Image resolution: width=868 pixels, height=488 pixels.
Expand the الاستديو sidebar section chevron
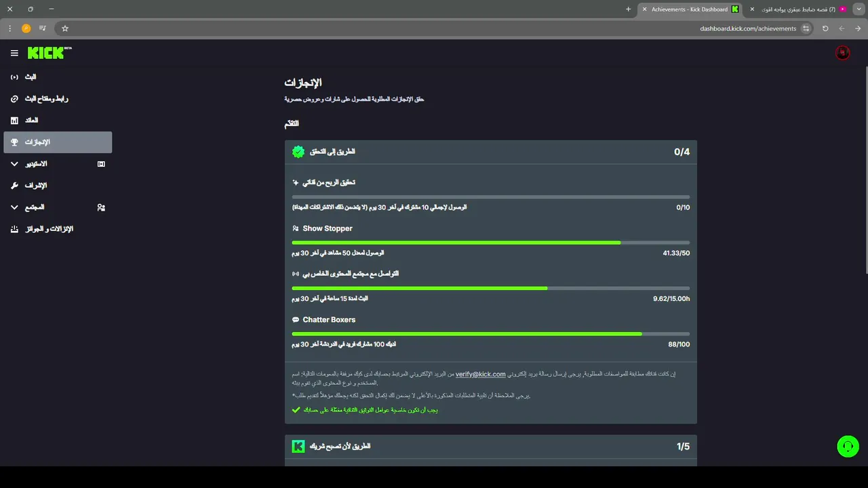coord(15,164)
